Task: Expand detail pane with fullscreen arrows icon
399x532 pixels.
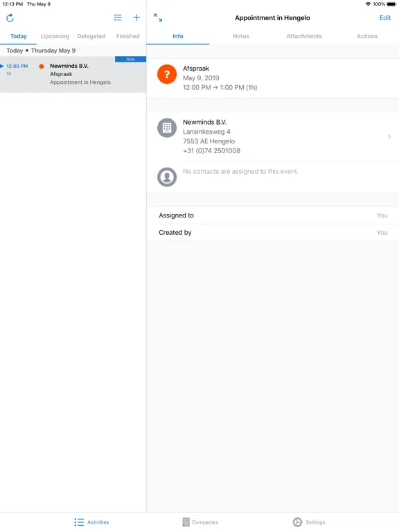Action: tap(158, 17)
